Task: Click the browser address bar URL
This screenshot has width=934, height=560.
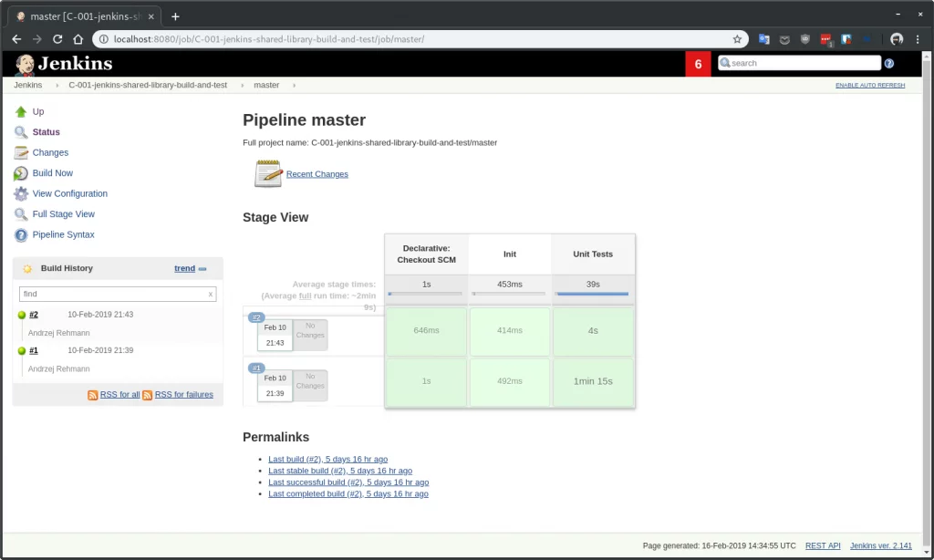Action: coord(269,39)
